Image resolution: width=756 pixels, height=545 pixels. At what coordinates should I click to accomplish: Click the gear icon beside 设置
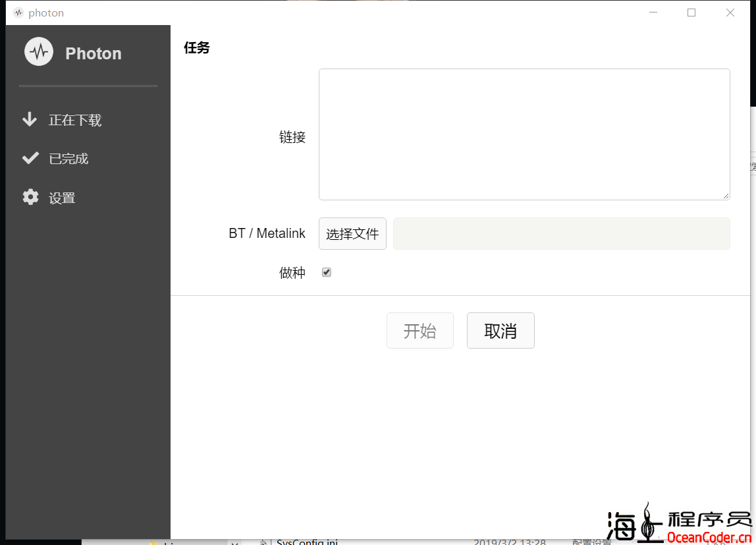(30, 197)
